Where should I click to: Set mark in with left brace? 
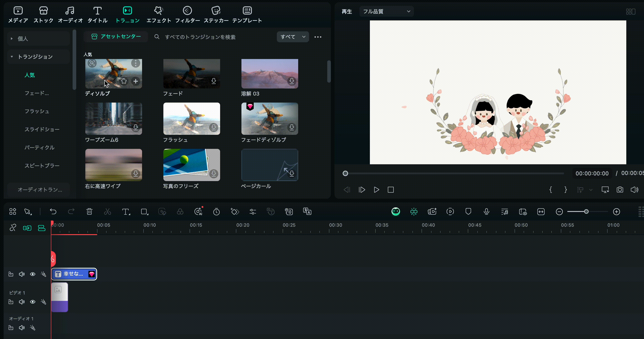[x=551, y=190]
